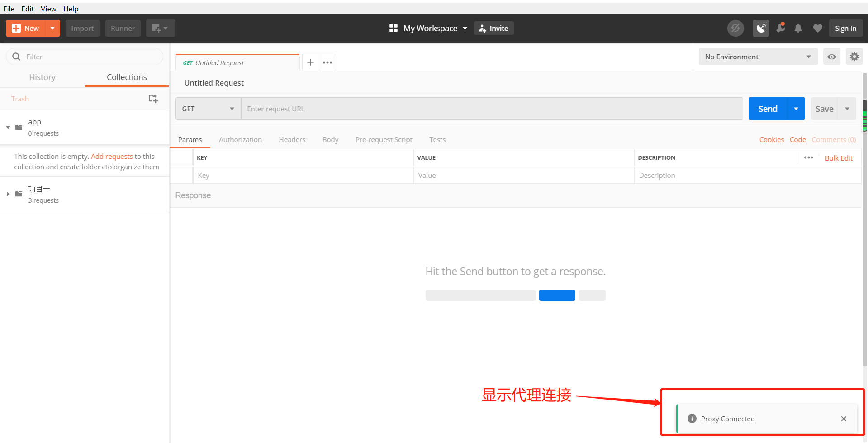Click Add requests link

pyautogui.click(x=112, y=157)
